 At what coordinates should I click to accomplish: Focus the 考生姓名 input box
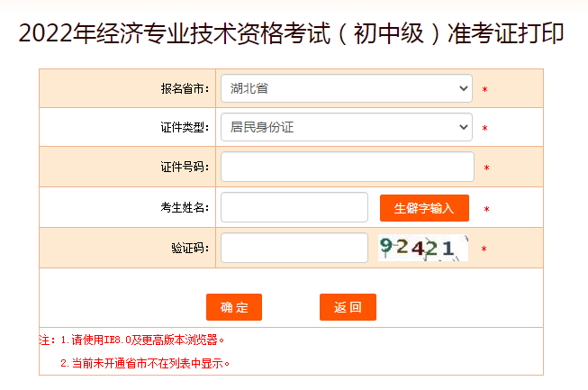point(294,207)
